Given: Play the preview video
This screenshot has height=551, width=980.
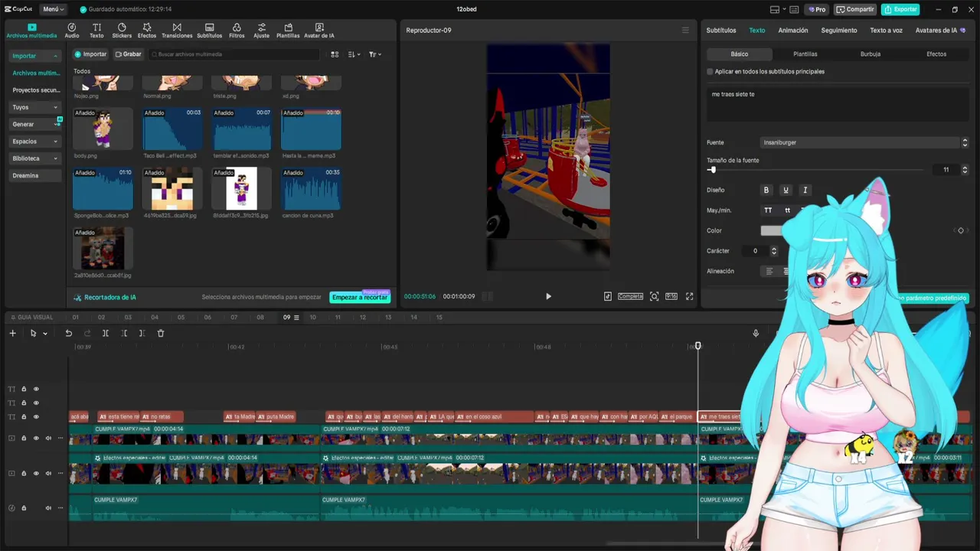Looking at the screenshot, I should click(548, 296).
